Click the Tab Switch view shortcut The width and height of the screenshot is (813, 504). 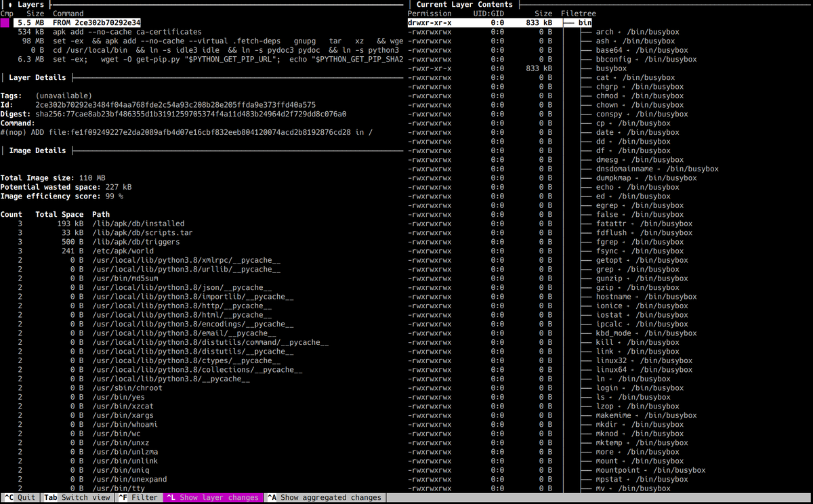[77, 497]
